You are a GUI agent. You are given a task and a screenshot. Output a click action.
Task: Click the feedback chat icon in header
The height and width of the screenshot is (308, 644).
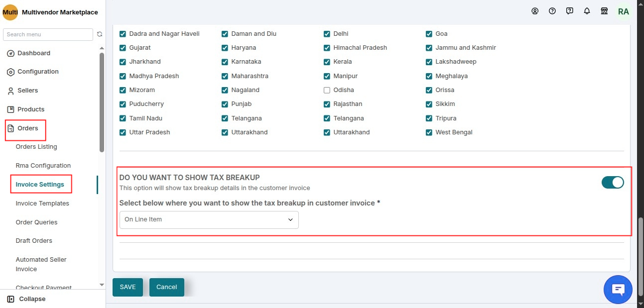click(x=570, y=11)
